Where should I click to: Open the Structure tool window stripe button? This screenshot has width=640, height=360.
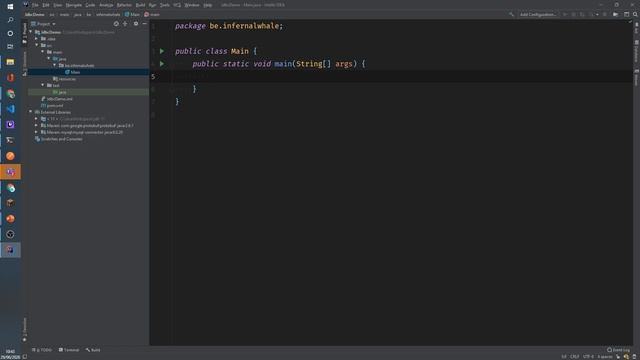pyautogui.click(x=24, y=63)
